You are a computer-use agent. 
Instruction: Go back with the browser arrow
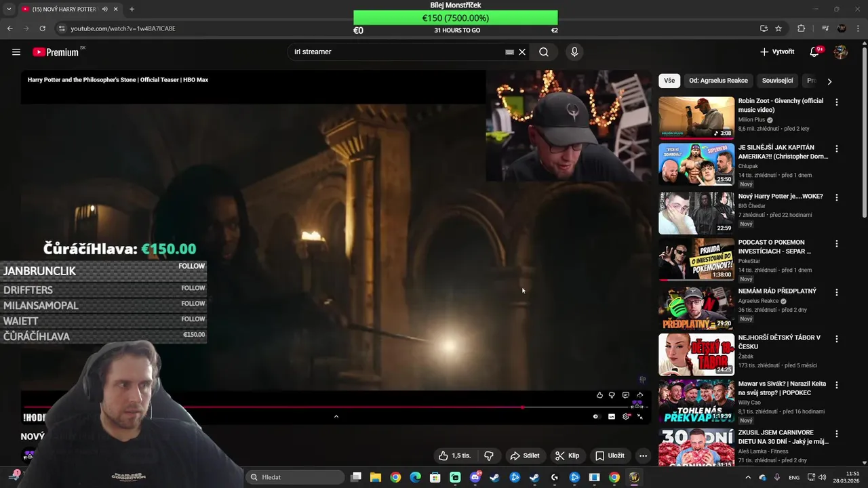click(9, 28)
